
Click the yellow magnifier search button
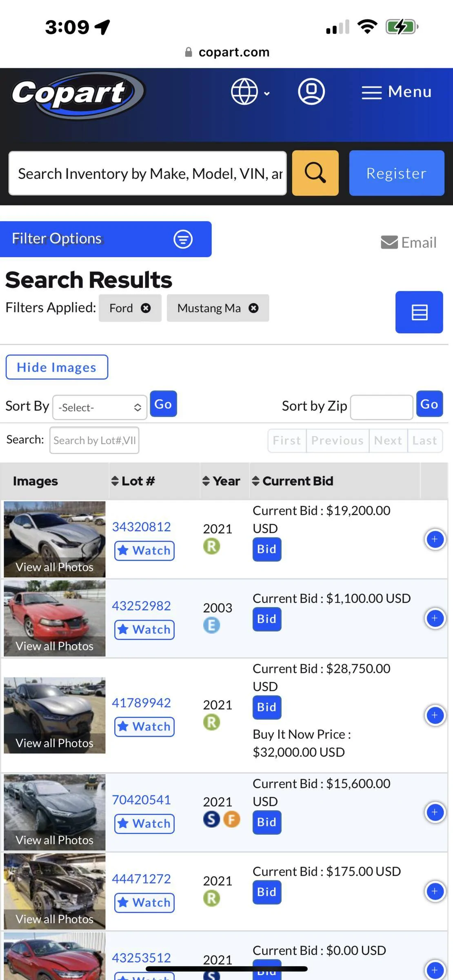[x=315, y=173]
